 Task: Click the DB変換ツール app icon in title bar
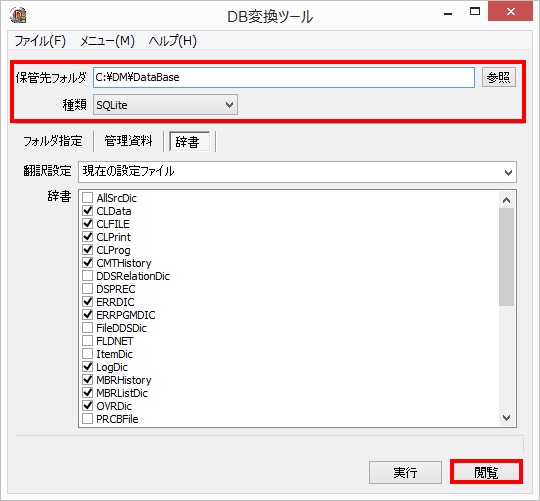[x=18, y=15]
